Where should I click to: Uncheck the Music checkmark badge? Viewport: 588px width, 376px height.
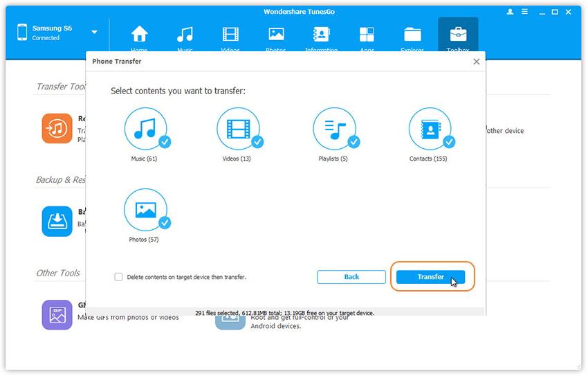[x=165, y=142]
